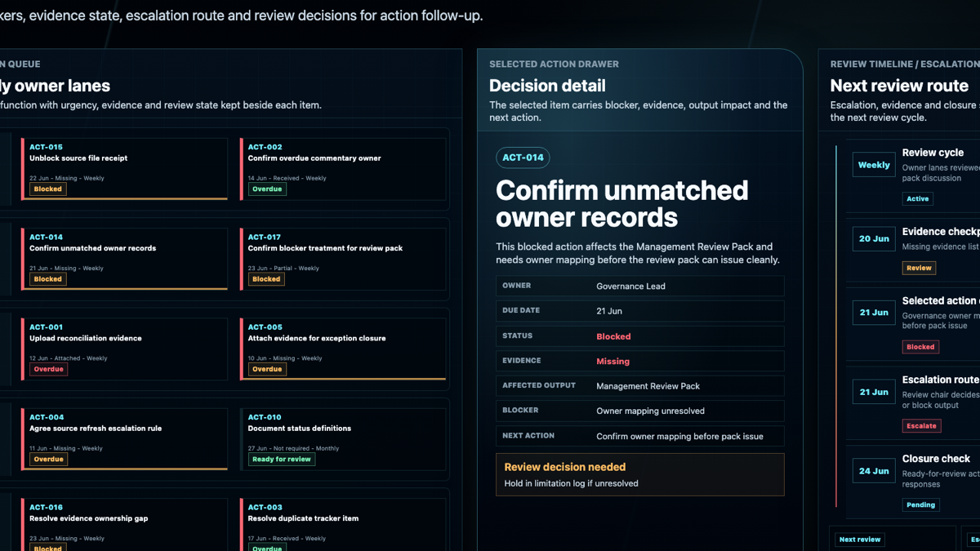Select the Owner row showing Governance Lead
Viewport: 980px width, 551px height.
tap(639, 286)
